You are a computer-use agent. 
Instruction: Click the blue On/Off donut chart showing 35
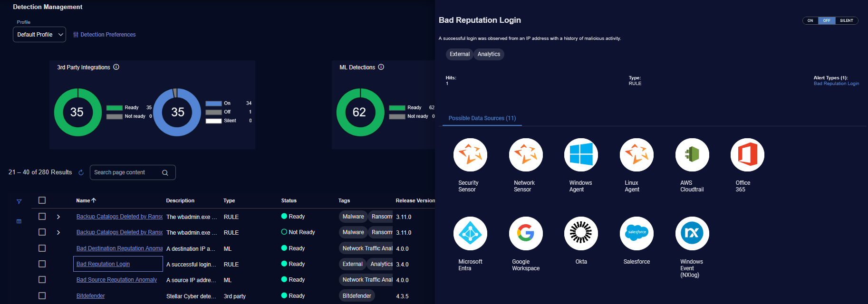(x=177, y=112)
